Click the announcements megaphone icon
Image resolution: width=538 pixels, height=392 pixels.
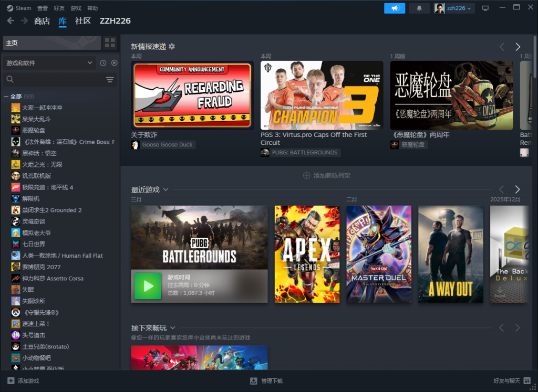[x=395, y=8]
